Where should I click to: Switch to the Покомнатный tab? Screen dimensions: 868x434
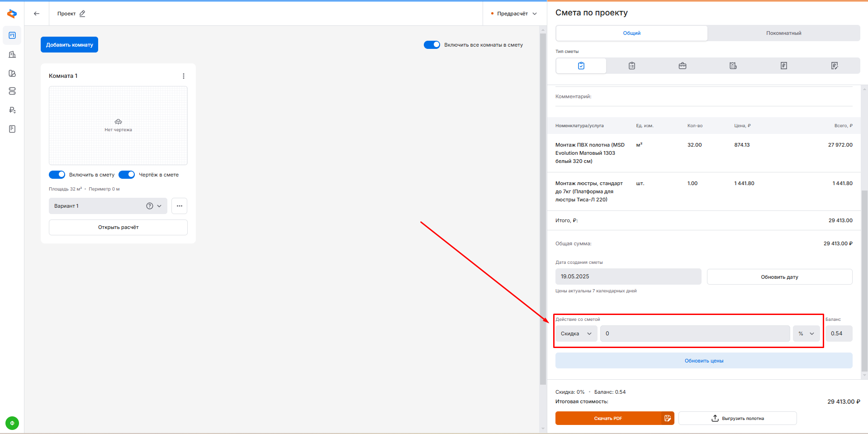click(783, 33)
